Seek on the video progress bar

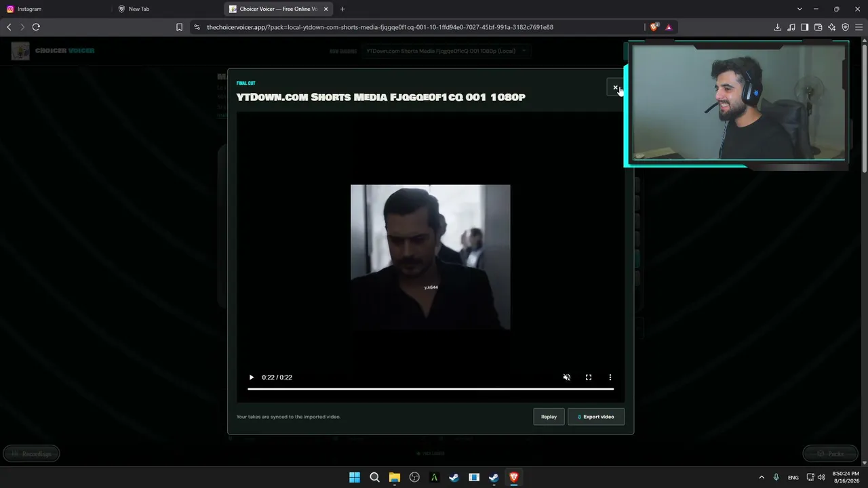pyautogui.click(x=431, y=389)
